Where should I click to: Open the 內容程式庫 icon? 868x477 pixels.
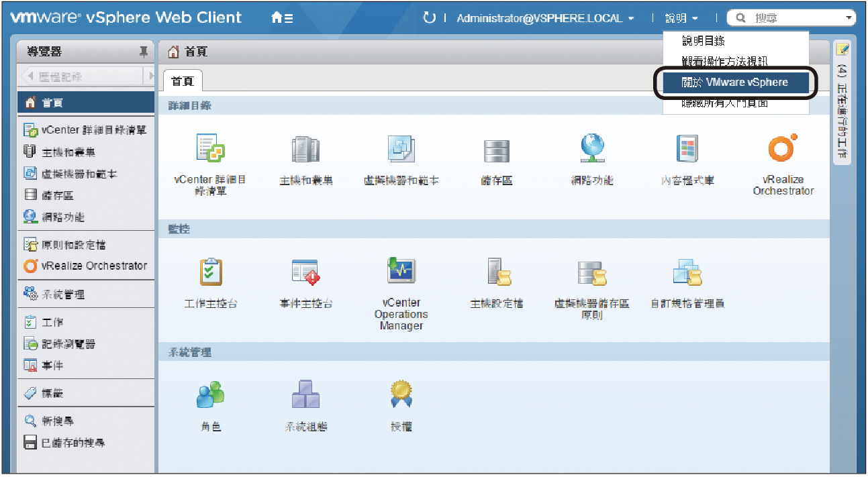click(x=687, y=149)
